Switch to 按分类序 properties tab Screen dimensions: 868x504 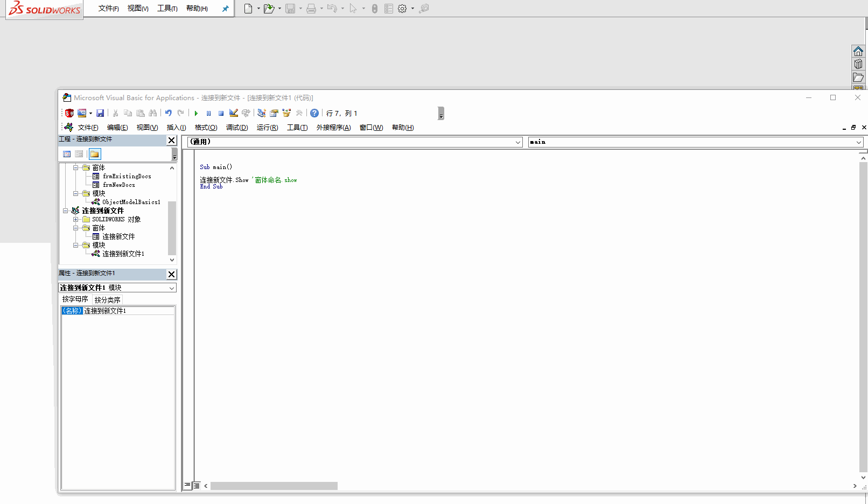[107, 299]
